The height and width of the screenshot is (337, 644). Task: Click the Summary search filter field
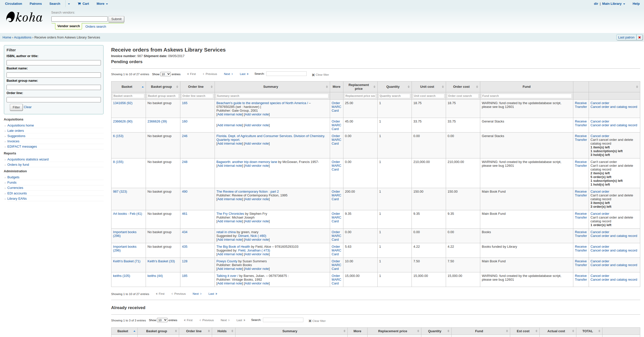pyautogui.click(x=272, y=96)
